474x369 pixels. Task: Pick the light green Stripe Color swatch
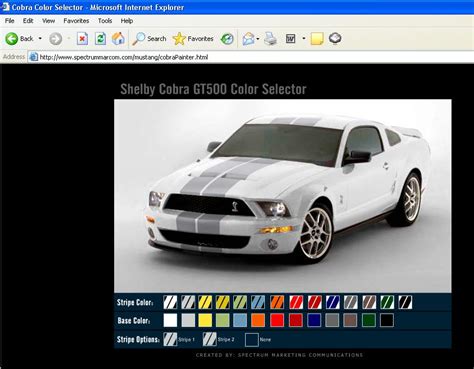point(240,302)
